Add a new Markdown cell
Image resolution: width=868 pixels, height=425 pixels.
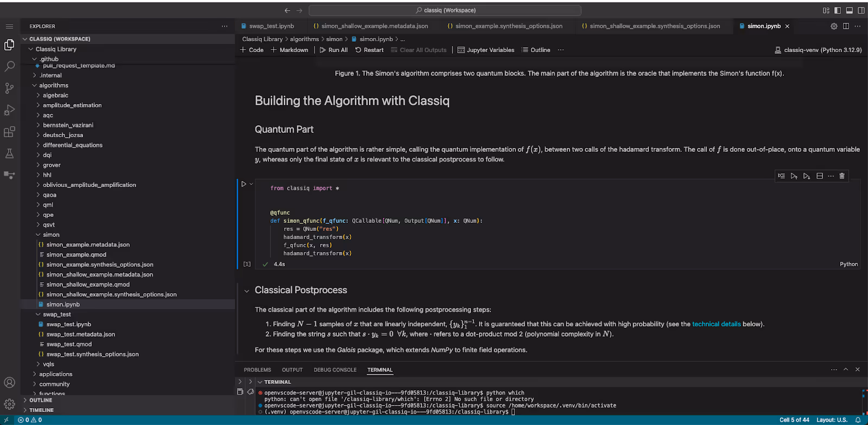(x=290, y=50)
